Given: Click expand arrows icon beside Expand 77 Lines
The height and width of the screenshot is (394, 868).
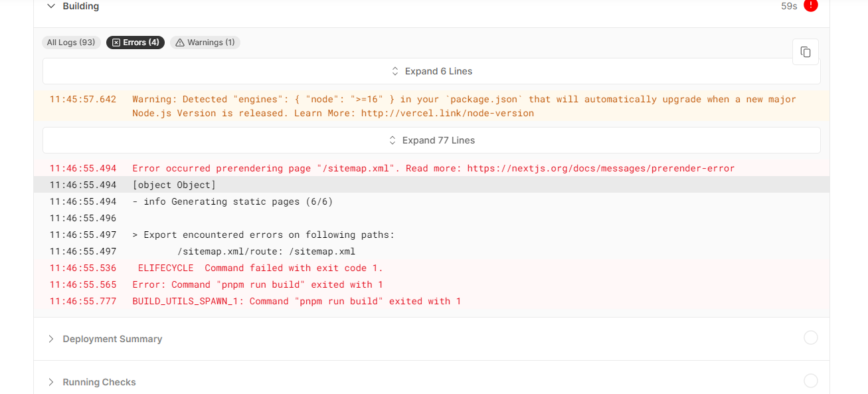Looking at the screenshot, I should coord(392,140).
